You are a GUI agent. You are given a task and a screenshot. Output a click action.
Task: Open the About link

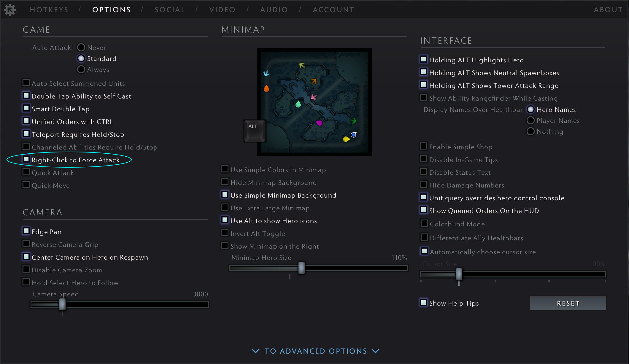(x=608, y=10)
